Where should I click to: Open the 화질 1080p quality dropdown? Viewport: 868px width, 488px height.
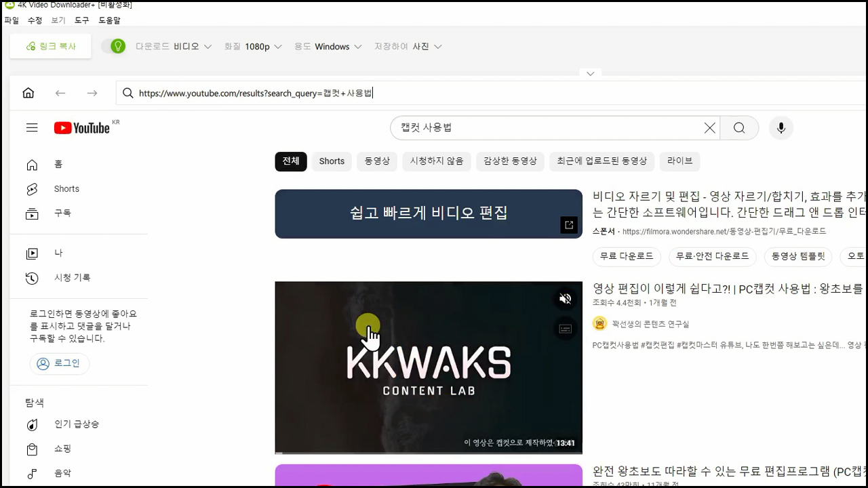click(x=252, y=47)
